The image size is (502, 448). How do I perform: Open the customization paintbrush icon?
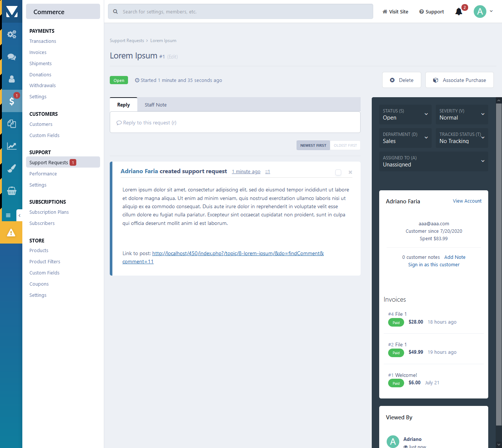click(12, 168)
